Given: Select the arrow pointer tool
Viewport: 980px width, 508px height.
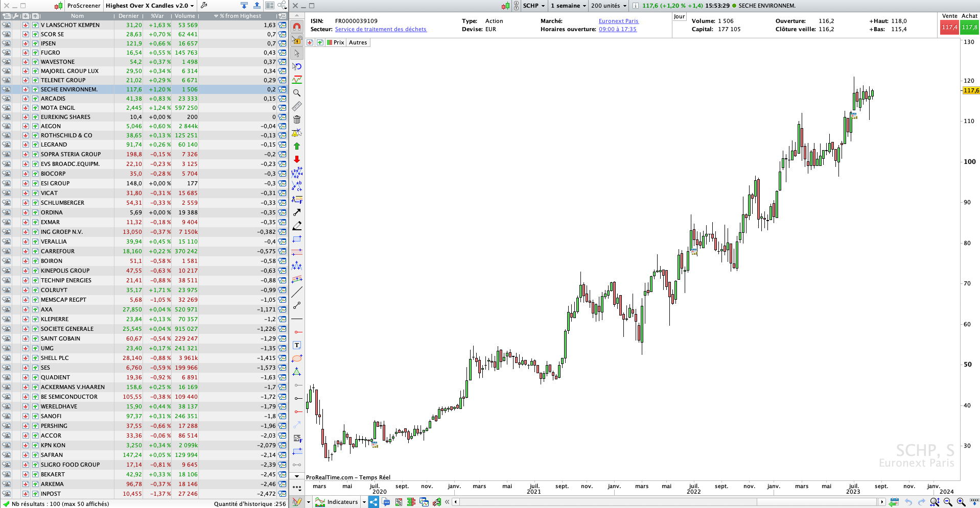Looking at the screenshot, I should 296,53.
